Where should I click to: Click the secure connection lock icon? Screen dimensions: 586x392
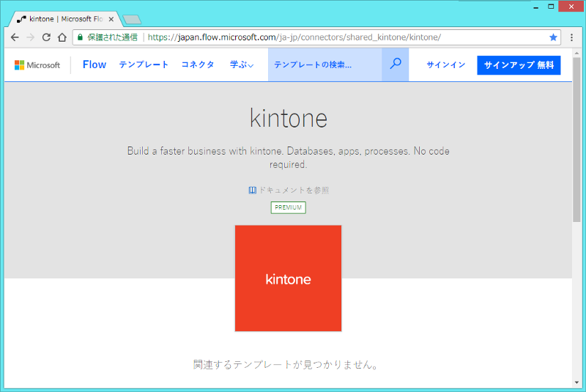point(81,37)
